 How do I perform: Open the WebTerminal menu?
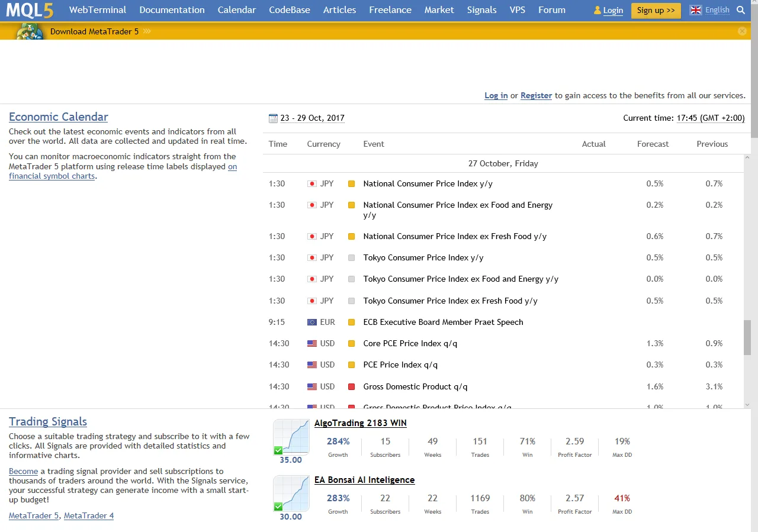(98, 10)
